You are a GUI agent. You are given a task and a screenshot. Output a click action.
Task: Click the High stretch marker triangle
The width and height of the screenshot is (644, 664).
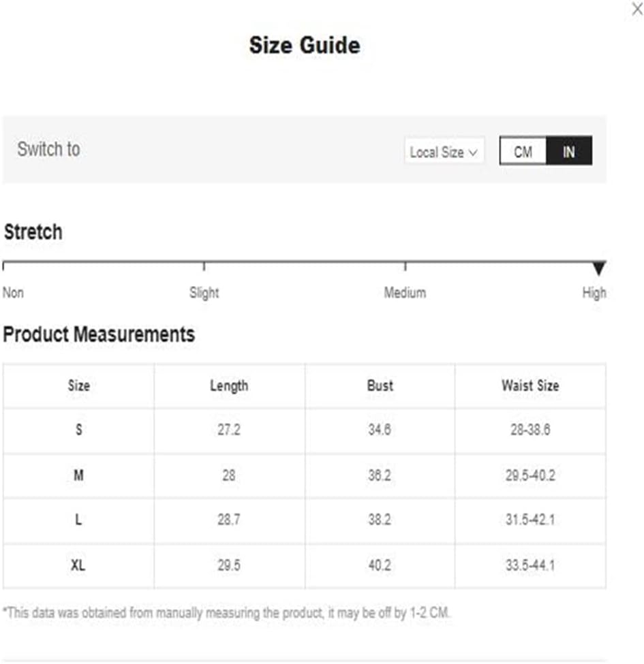click(x=598, y=268)
